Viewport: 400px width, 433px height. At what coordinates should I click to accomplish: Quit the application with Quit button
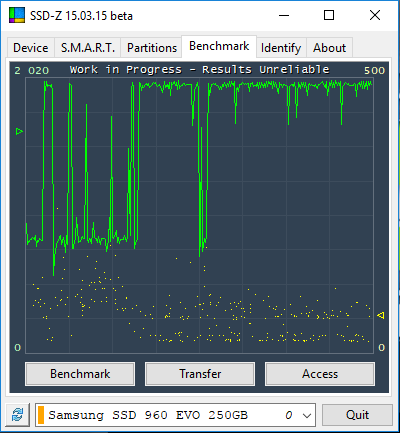[357, 415]
